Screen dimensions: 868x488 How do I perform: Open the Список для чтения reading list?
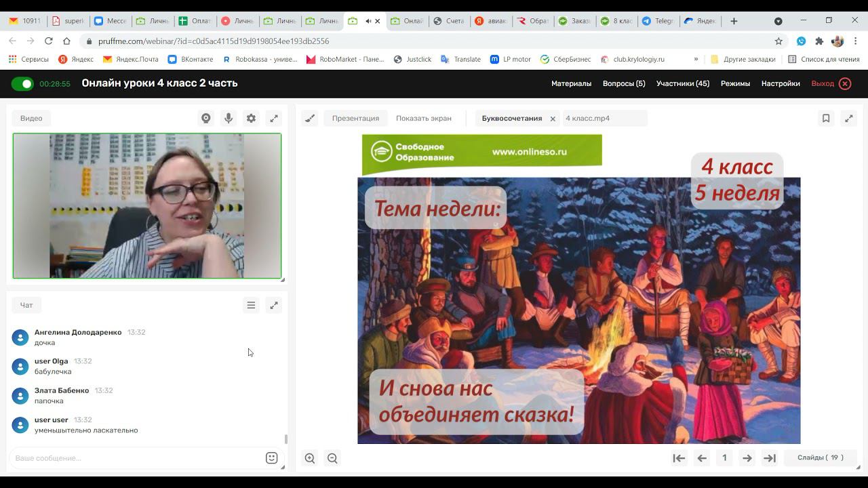point(823,60)
